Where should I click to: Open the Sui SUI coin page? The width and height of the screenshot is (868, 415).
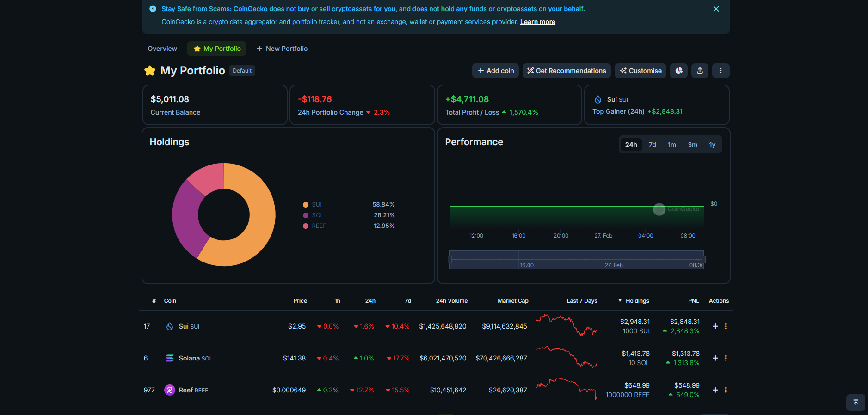(189, 326)
